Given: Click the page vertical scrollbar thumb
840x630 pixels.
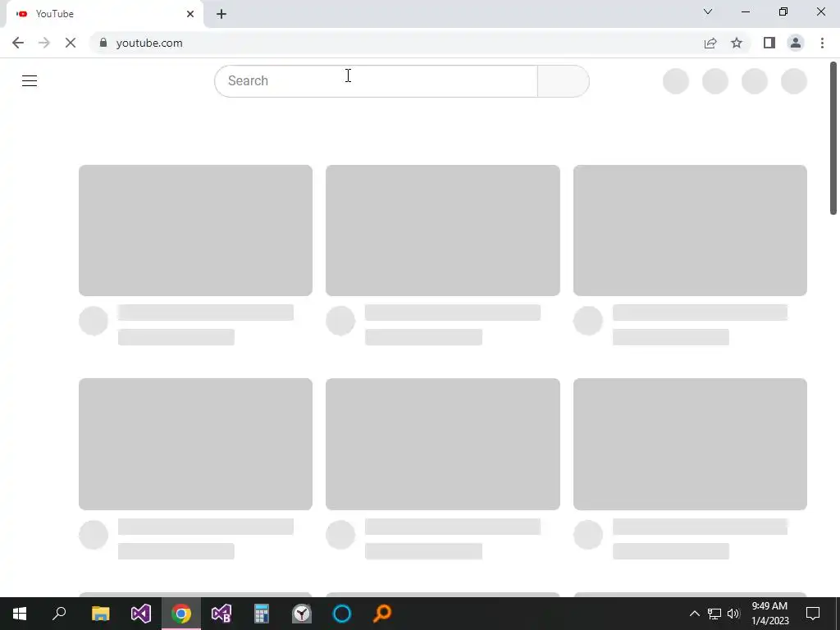Looking at the screenshot, I should (833, 138).
